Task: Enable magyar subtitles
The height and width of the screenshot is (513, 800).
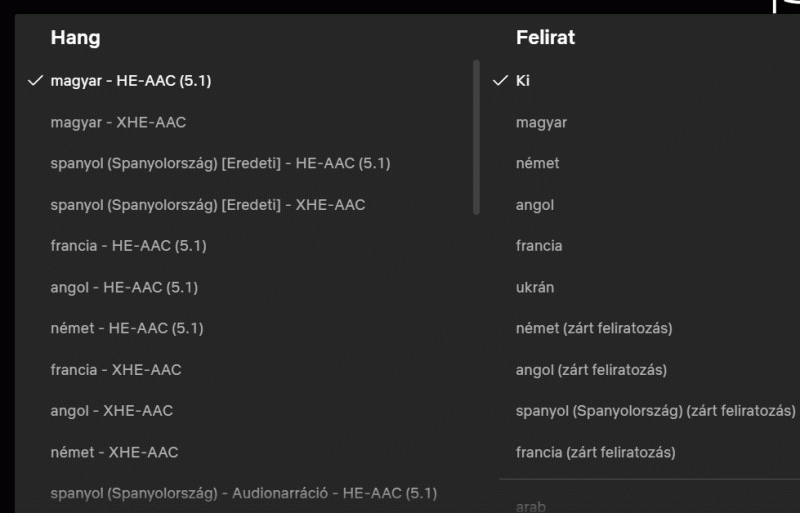Action: [x=541, y=122]
